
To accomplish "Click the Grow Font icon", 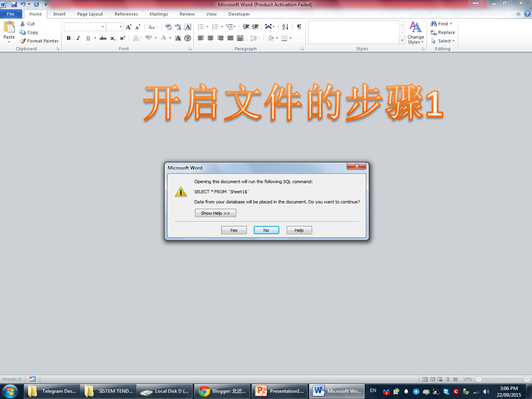I will pyautogui.click(x=129, y=27).
